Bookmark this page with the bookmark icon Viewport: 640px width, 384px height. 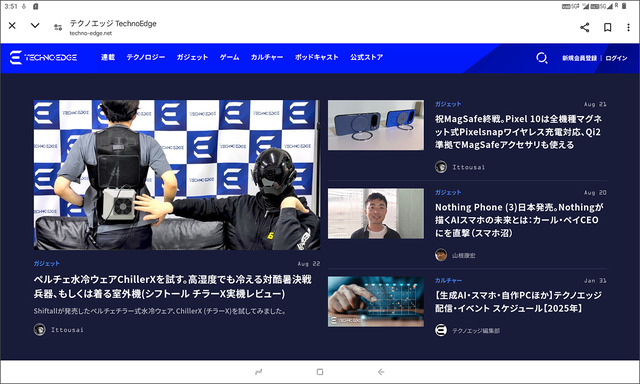pos(607,27)
